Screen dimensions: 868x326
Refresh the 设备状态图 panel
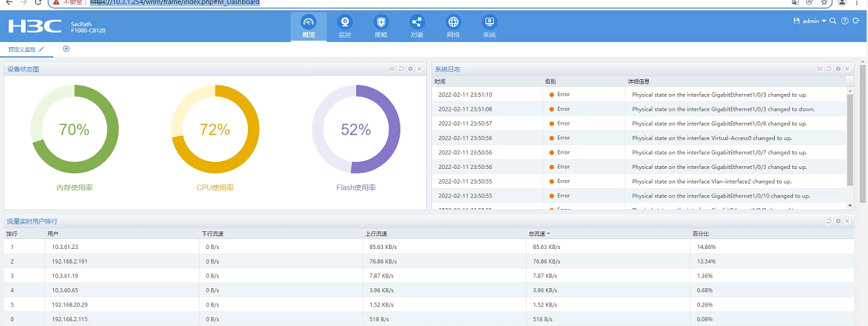click(401, 69)
